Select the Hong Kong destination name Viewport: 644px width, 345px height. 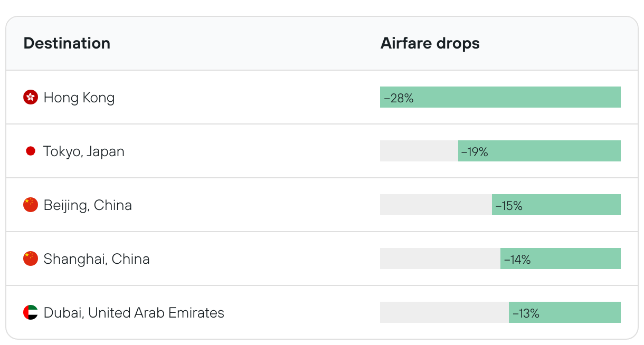79,98
